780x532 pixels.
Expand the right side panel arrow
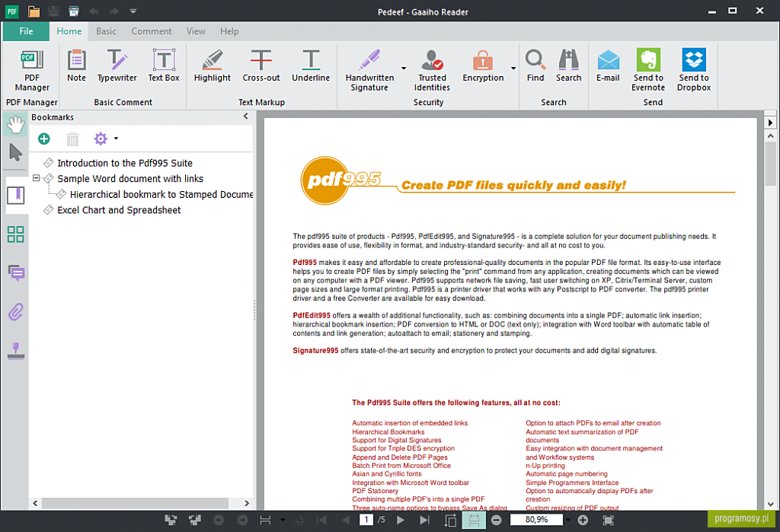click(770, 123)
